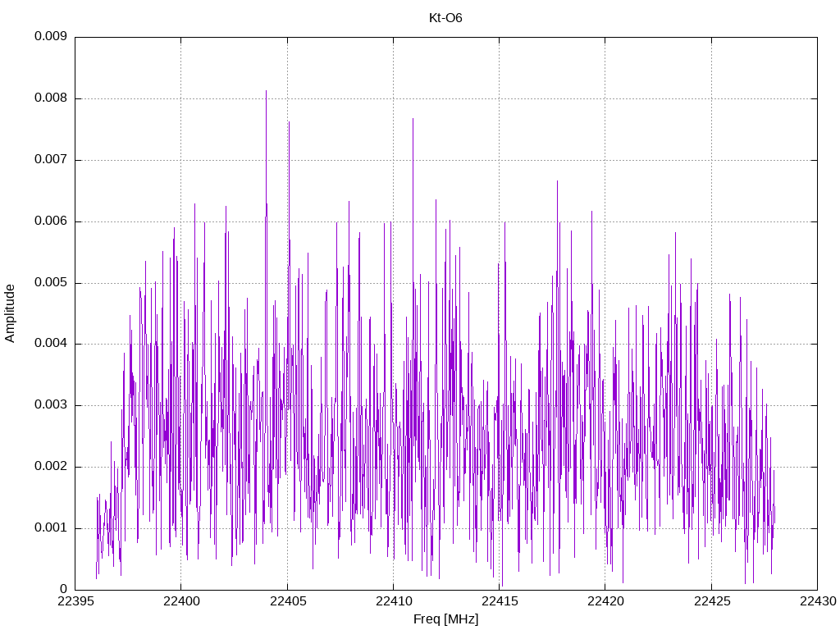
Task: Click the 22405 x-axis tick label
Action: coord(288,601)
